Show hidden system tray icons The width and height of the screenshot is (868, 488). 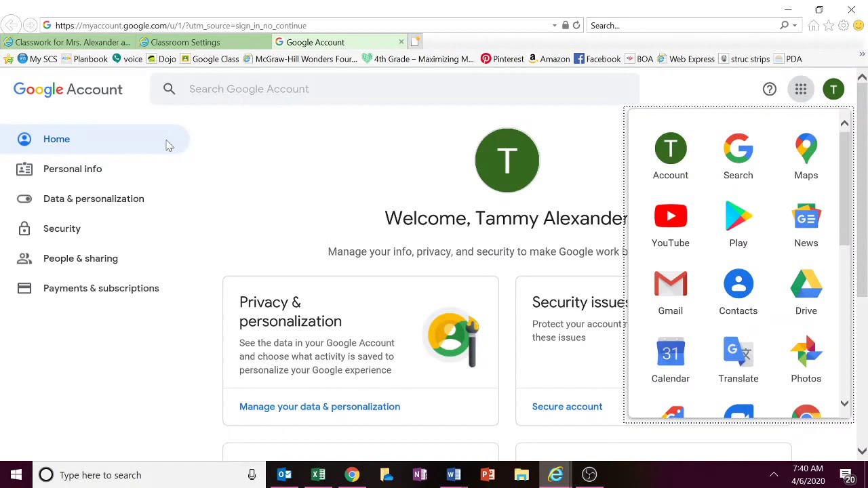coord(773,474)
